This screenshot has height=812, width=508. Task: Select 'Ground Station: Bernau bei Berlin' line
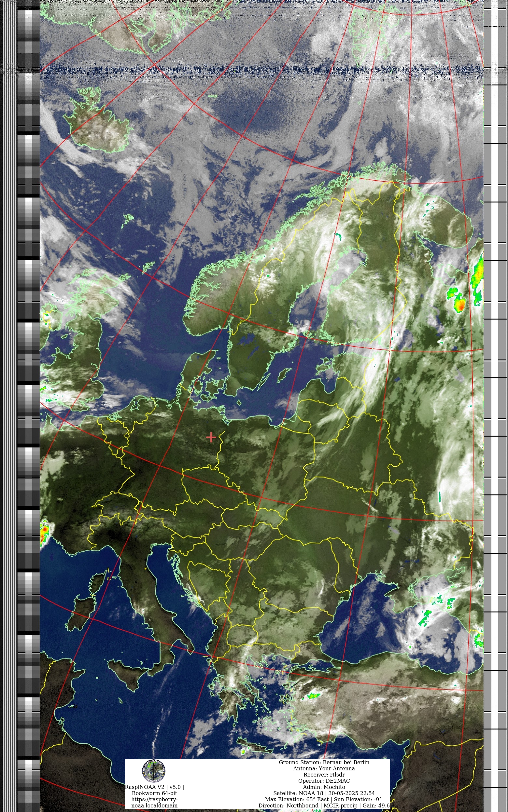[324, 762]
